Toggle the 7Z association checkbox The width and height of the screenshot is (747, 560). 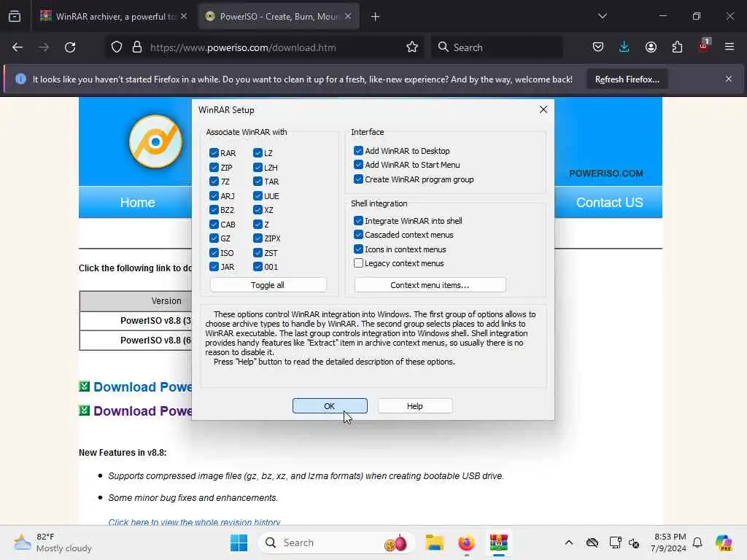[214, 182]
